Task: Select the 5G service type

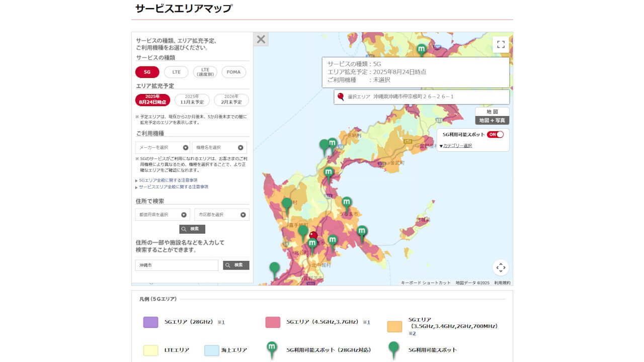Action: (147, 72)
